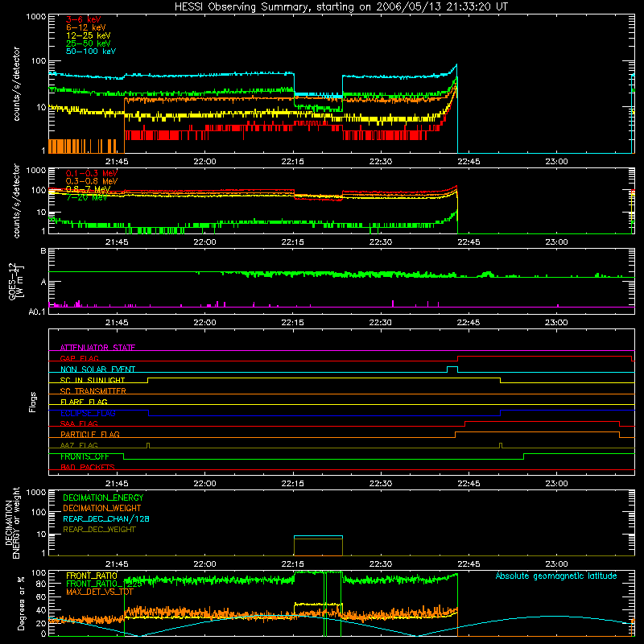Click counts/s/detector axis title of MeV panel

tap(16, 200)
